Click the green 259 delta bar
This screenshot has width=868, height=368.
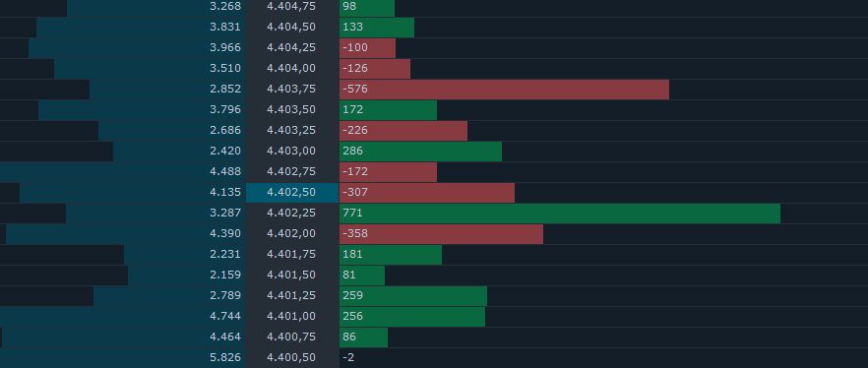413,296
